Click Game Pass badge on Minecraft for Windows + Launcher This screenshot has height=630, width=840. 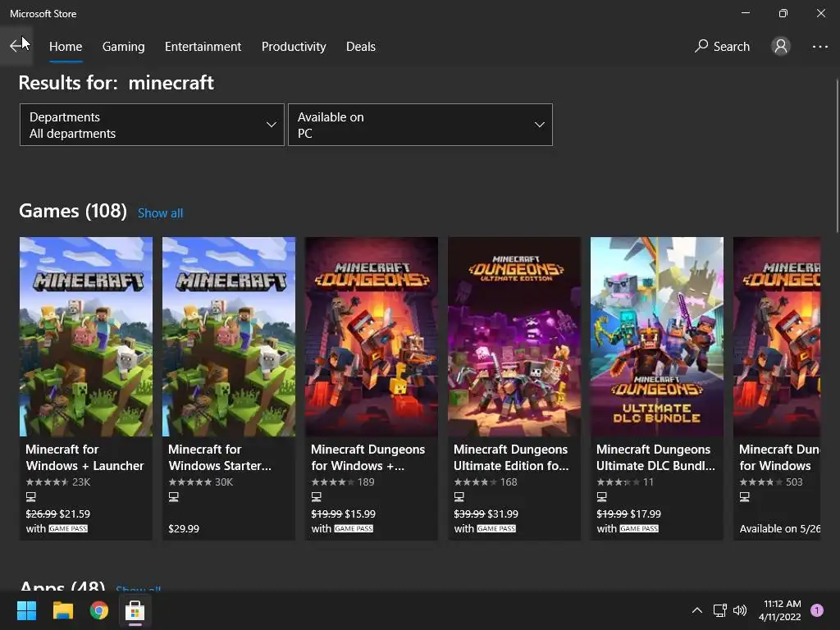point(68,529)
